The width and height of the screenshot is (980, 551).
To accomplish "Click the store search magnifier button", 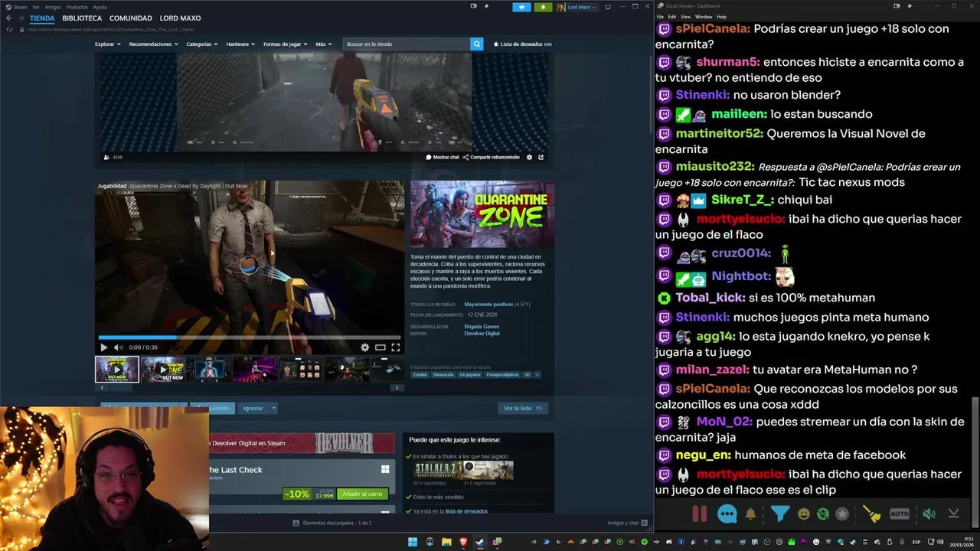I will 476,44.
